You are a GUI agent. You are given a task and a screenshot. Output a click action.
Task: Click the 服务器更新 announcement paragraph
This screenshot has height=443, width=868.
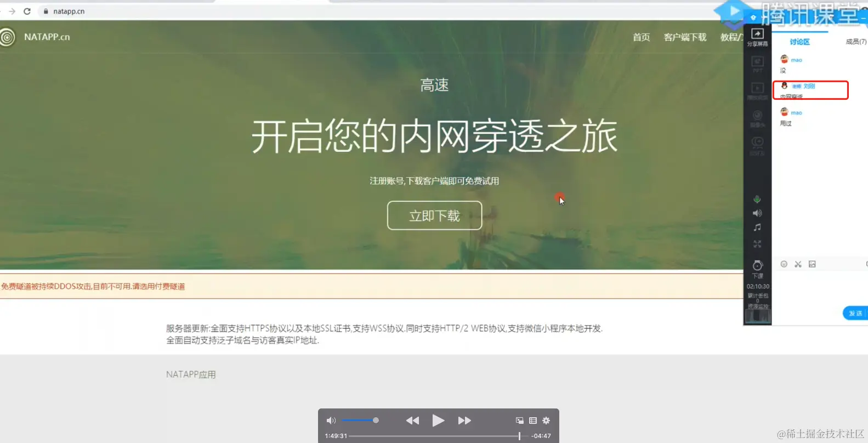(384, 334)
